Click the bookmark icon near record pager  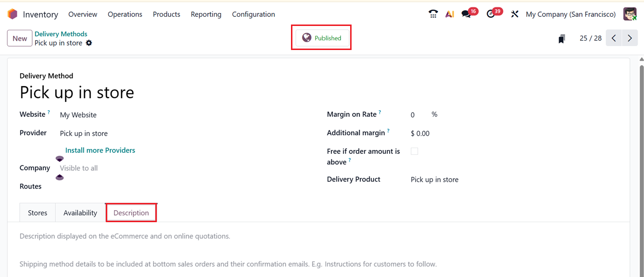[561, 39]
